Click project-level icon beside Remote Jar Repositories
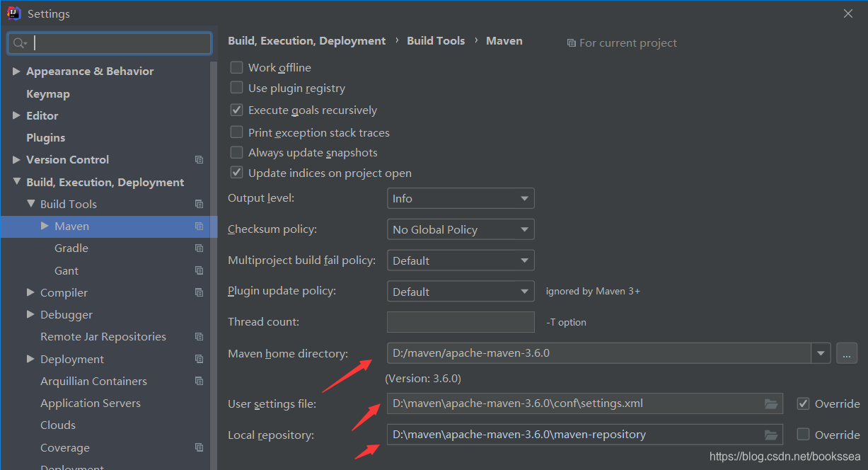 pyautogui.click(x=199, y=337)
